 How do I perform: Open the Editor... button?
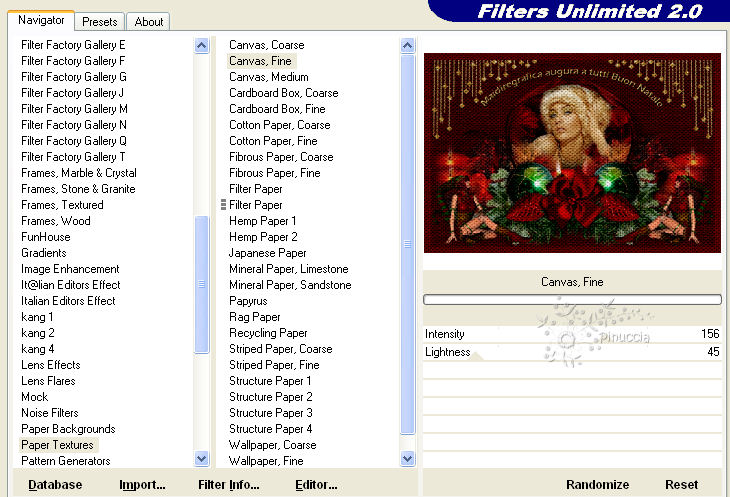click(x=316, y=485)
